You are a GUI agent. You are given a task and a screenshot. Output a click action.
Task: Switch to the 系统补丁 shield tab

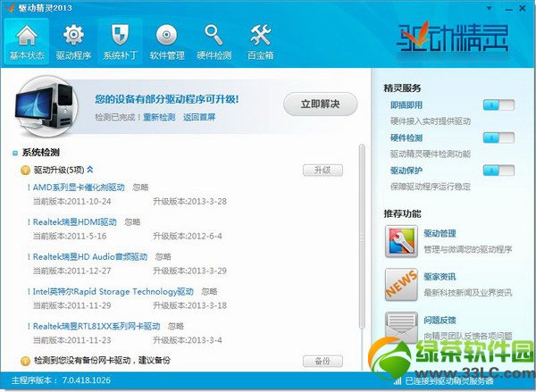121,41
